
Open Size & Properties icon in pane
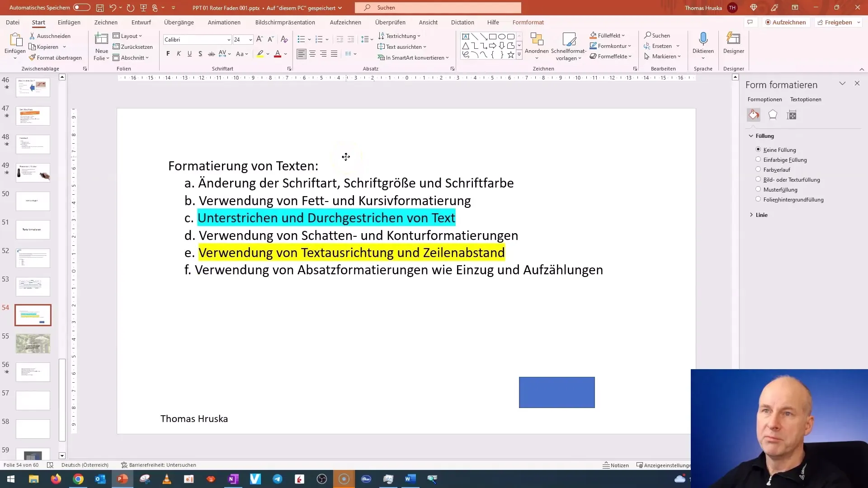(792, 115)
